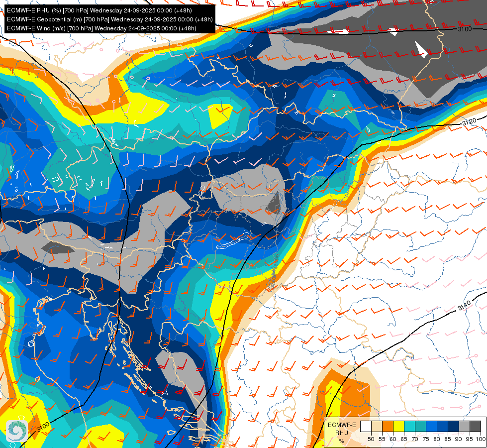Pick the navy 85-90 legend swatch

pos(453,426)
